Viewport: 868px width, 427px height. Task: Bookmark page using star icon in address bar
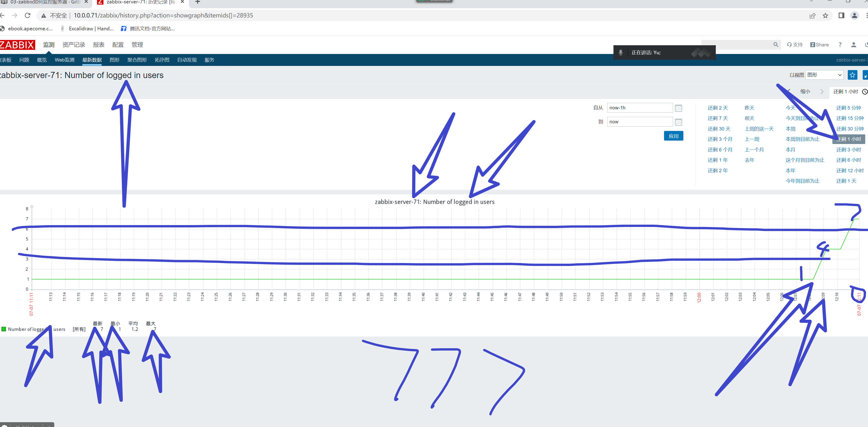click(x=825, y=15)
